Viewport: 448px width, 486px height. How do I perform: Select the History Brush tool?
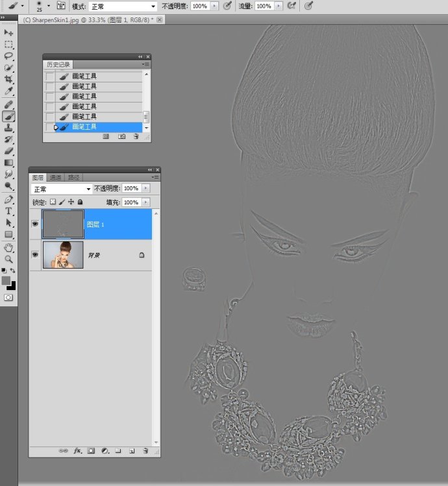[8, 140]
